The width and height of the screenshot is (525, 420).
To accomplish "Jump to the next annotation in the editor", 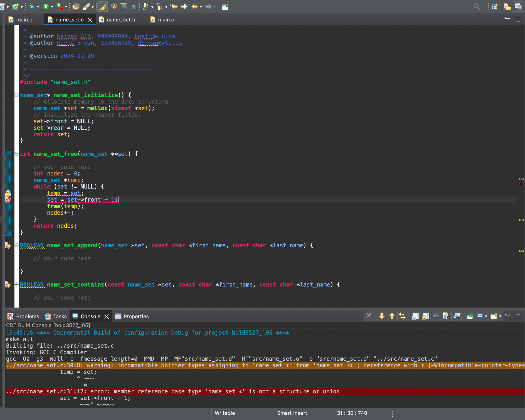I will coord(146,7).
